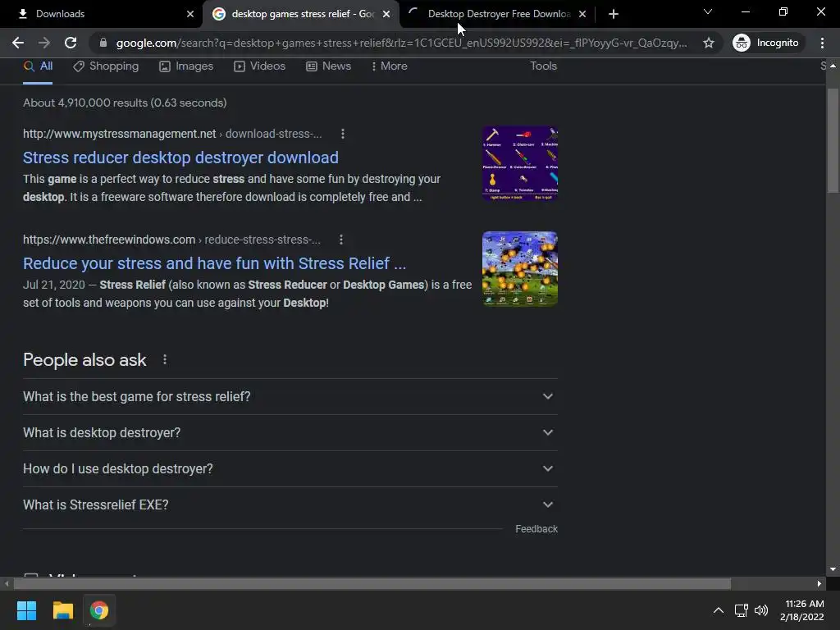Open search Tools
The width and height of the screenshot is (840, 630).
point(543,66)
